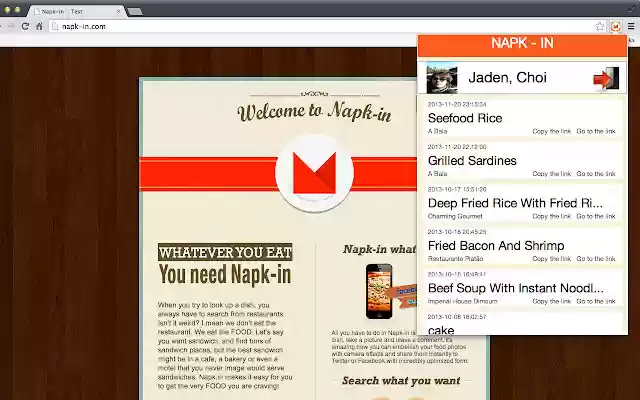The height and width of the screenshot is (400, 640).
Task: Click the Jaden, Choi user name
Action: [x=507, y=78]
